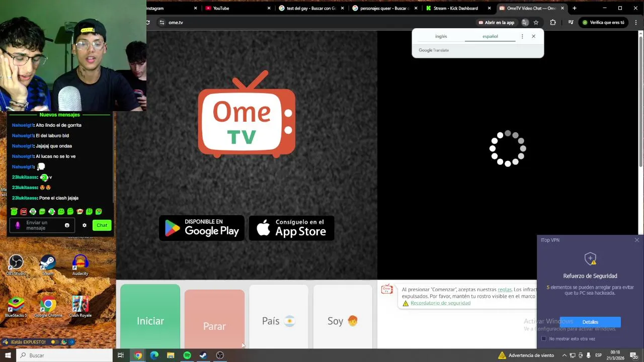Click 'Advertencia de viento' weather widget
644x362 pixels.
click(x=526, y=355)
